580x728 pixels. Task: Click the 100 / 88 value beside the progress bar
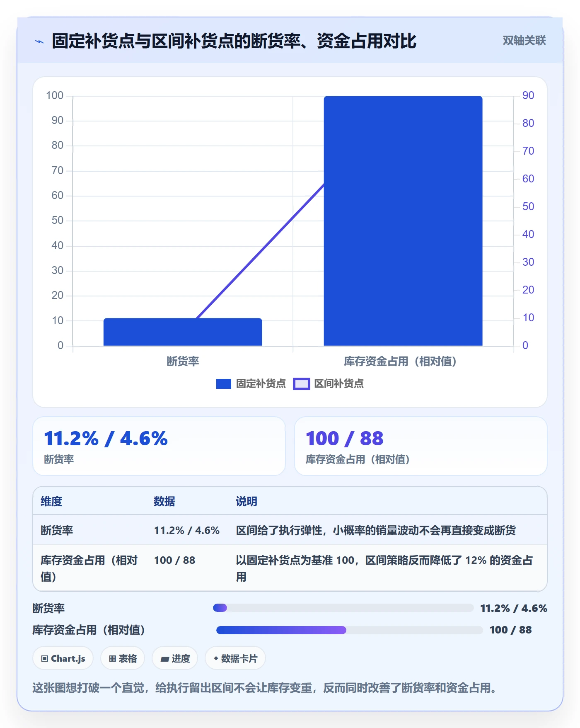click(510, 630)
